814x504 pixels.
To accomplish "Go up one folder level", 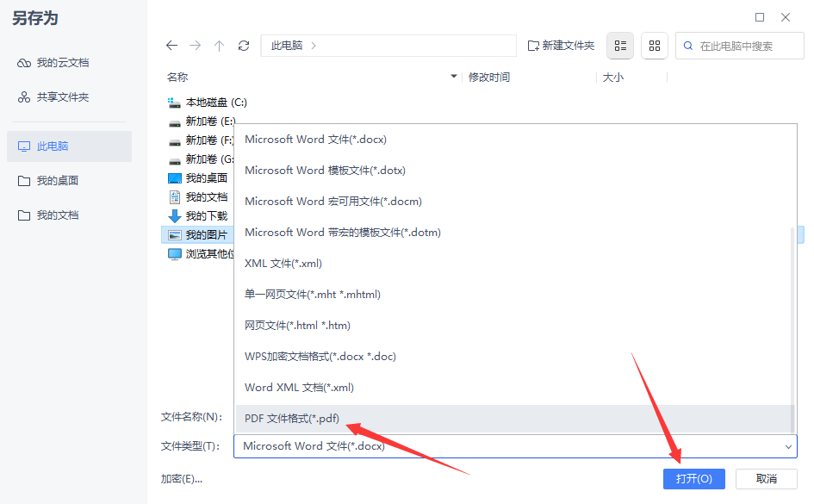I will click(219, 46).
